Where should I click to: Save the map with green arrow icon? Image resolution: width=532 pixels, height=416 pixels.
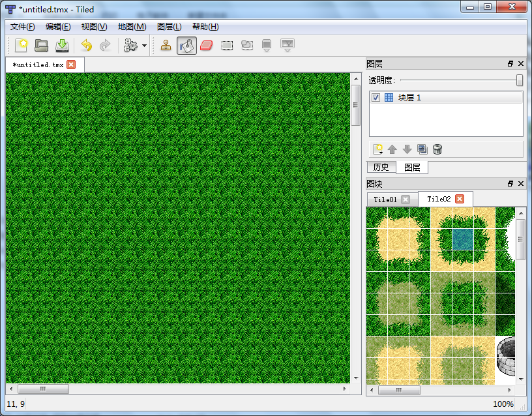pos(62,45)
